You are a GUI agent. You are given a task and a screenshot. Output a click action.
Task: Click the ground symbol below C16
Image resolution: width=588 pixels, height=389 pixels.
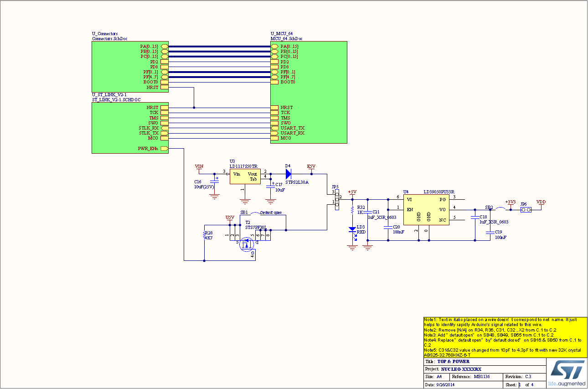click(214, 197)
